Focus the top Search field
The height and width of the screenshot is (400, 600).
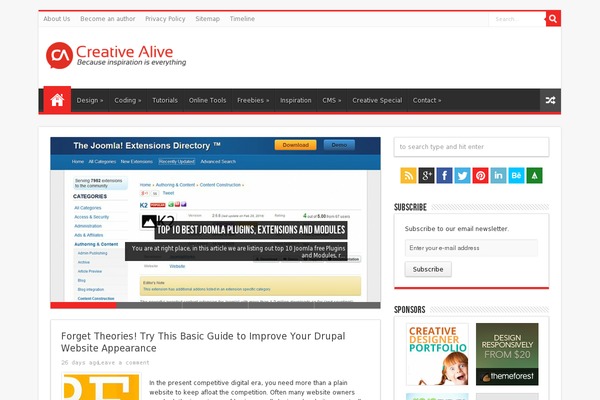[x=517, y=19]
